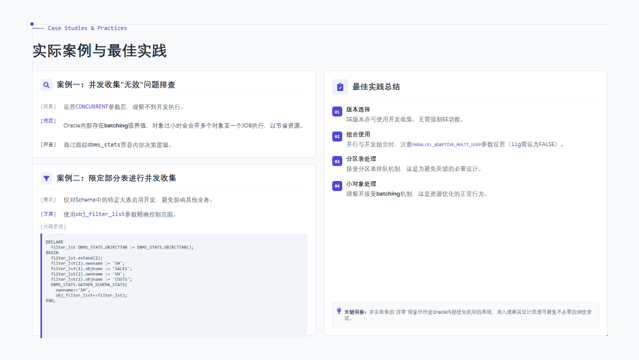Click the funnel filter icon beside 案例二
Screen dimensions: 639x360
click(x=46, y=178)
